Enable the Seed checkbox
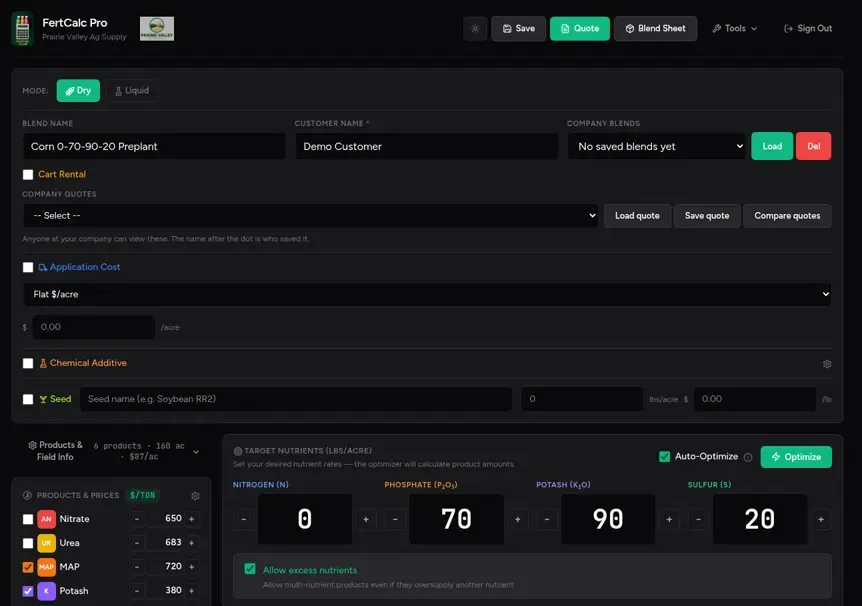This screenshot has width=862, height=606. pyautogui.click(x=28, y=399)
